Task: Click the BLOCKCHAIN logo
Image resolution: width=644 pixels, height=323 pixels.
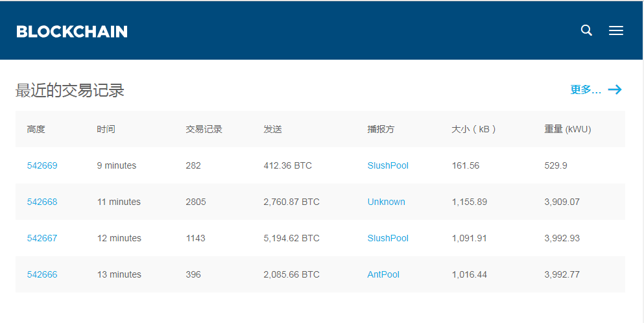Action: coord(72,32)
